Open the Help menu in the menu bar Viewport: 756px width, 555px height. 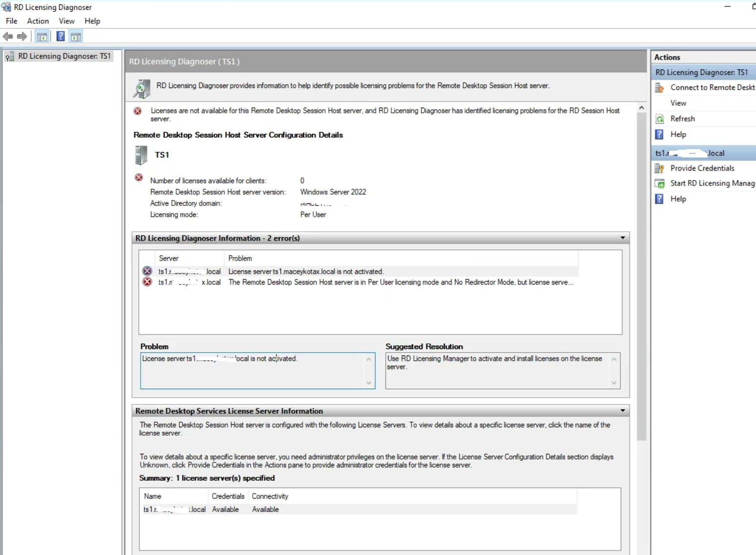pos(92,21)
